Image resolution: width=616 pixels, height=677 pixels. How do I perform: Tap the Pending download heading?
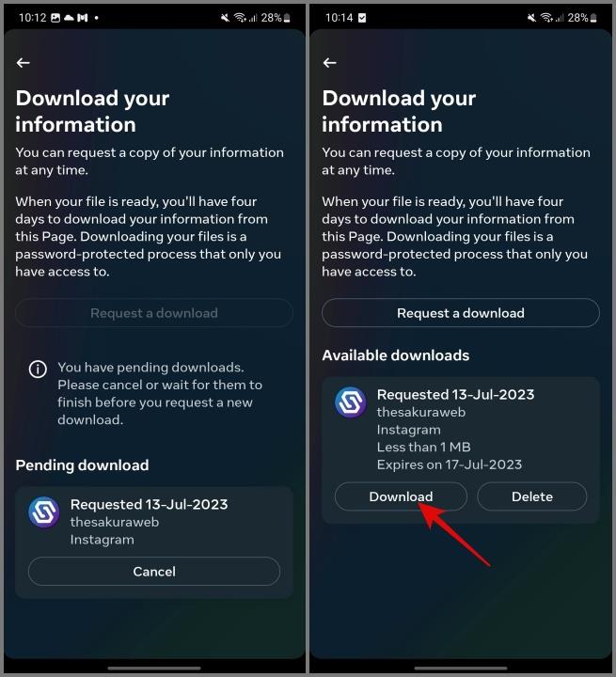click(x=82, y=465)
